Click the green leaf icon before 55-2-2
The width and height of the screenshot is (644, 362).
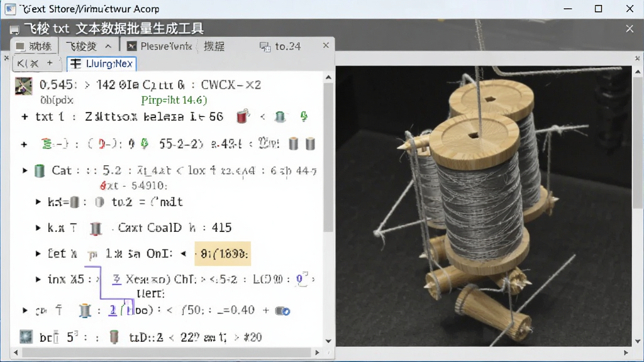144,144
